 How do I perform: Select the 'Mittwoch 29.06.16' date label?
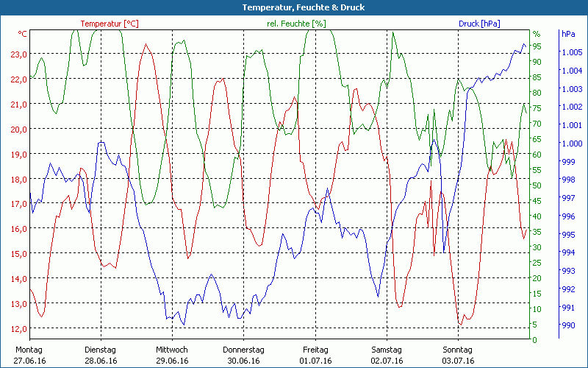pos(172,355)
